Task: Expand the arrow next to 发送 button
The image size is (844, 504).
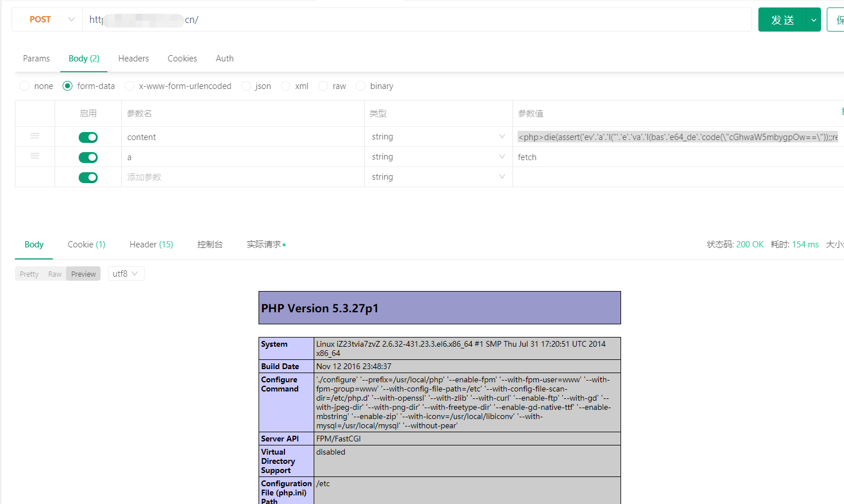Action: point(814,20)
